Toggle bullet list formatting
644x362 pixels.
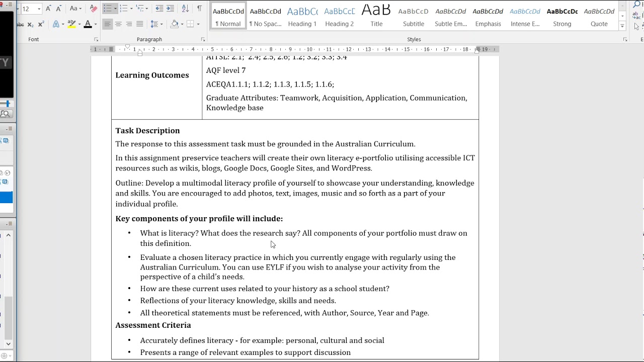(x=107, y=9)
